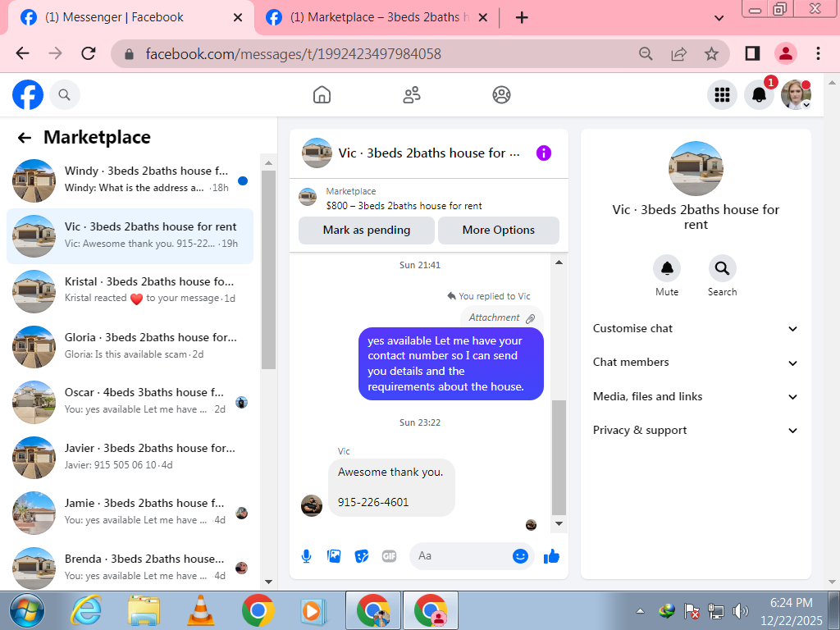Open Oscar's 4beds 3baths conversation
Screen dimensions: 840x630
pyautogui.click(x=130, y=402)
